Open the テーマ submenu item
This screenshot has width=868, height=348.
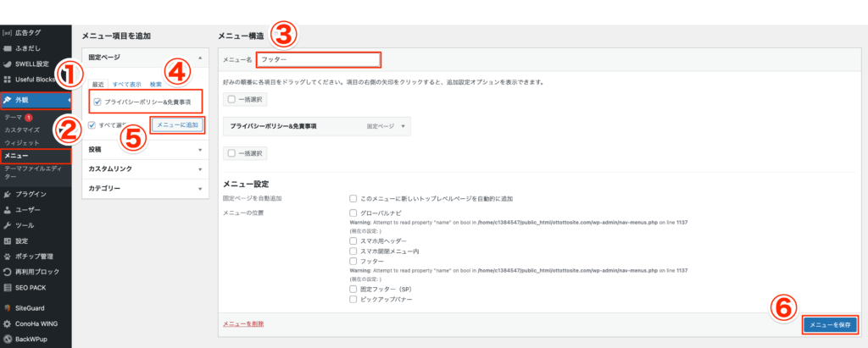[x=13, y=118]
